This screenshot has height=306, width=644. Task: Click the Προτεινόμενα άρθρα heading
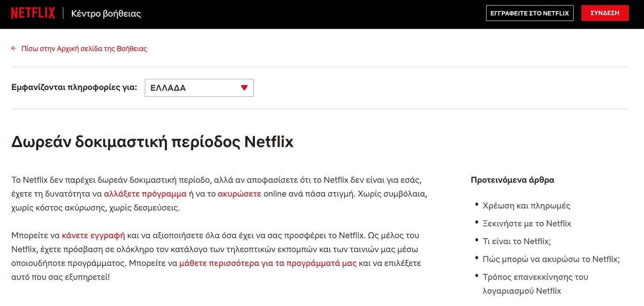[x=513, y=180]
